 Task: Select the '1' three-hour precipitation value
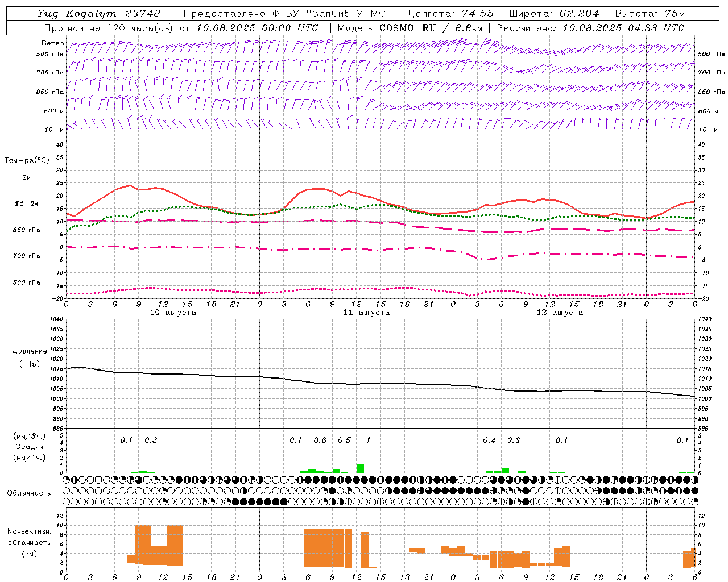(369, 440)
